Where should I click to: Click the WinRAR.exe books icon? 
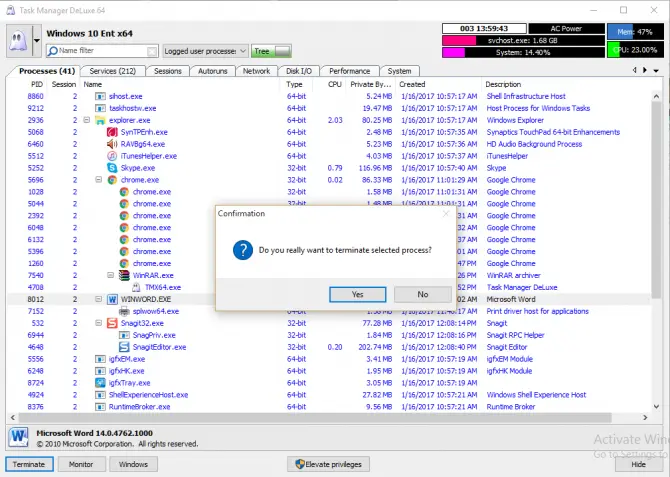tap(124, 275)
